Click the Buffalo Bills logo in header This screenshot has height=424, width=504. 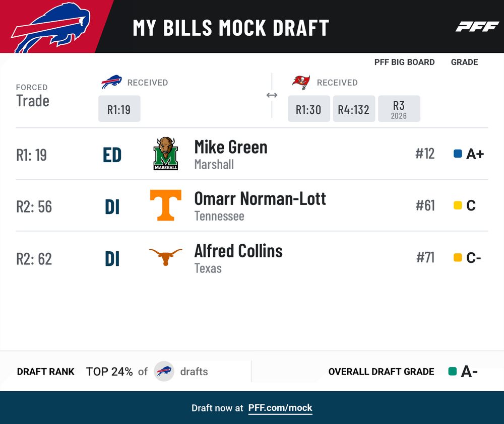pos(51,28)
